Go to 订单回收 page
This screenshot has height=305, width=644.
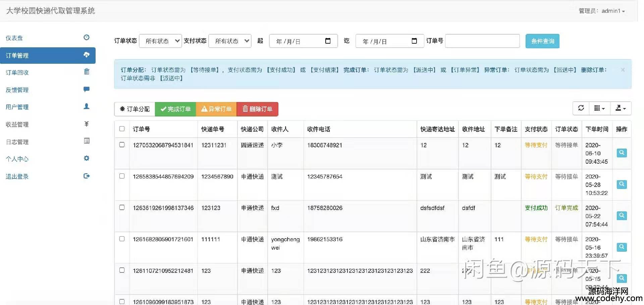48,72
